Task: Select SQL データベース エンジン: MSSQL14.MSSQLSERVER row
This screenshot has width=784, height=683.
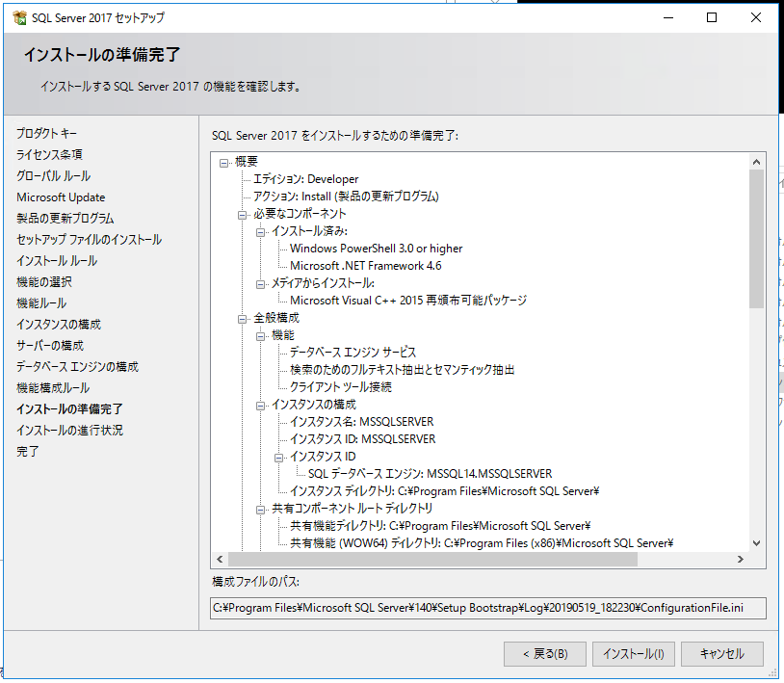Action: [x=430, y=474]
